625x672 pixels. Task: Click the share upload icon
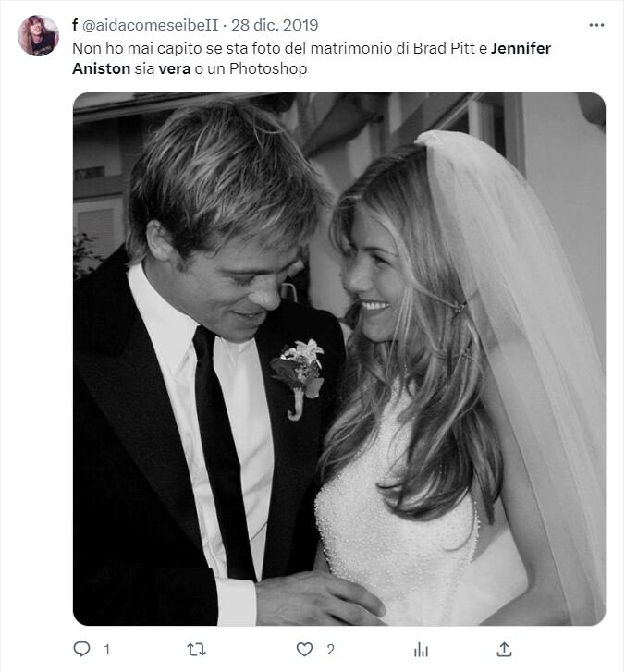(504, 649)
